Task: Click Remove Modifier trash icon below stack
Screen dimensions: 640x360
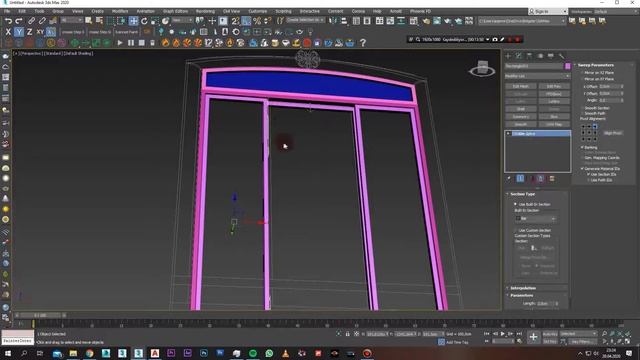Action: (541, 178)
